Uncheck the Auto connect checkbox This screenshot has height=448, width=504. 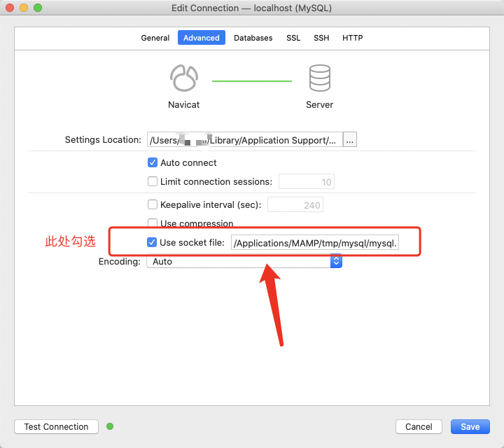153,162
